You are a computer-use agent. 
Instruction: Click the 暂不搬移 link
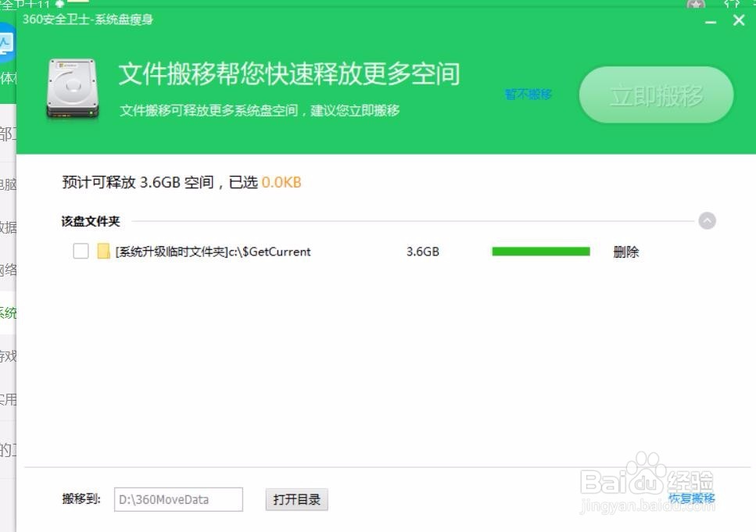tap(528, 95)
